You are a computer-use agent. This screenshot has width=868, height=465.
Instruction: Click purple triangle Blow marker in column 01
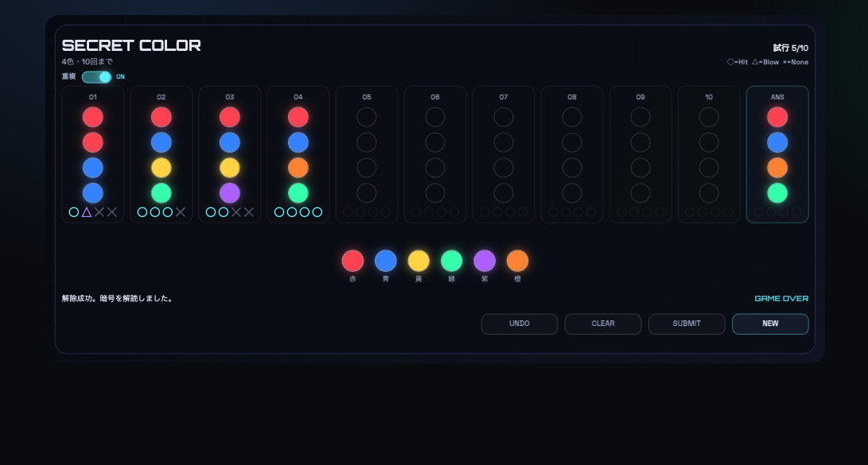[87, 212]
